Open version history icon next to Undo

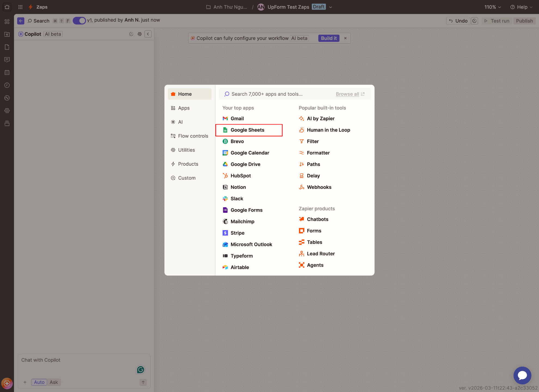click(474, 21)
